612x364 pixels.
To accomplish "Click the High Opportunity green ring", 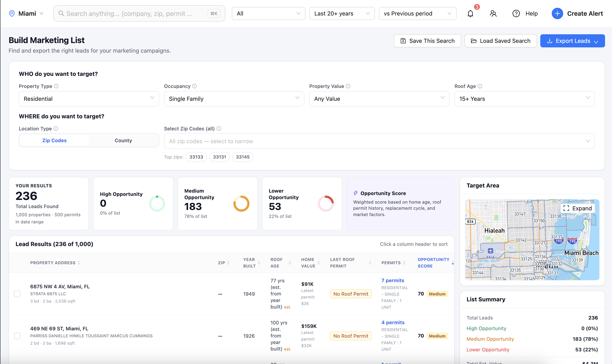I will pyautogui.click(x=157, y=204).
